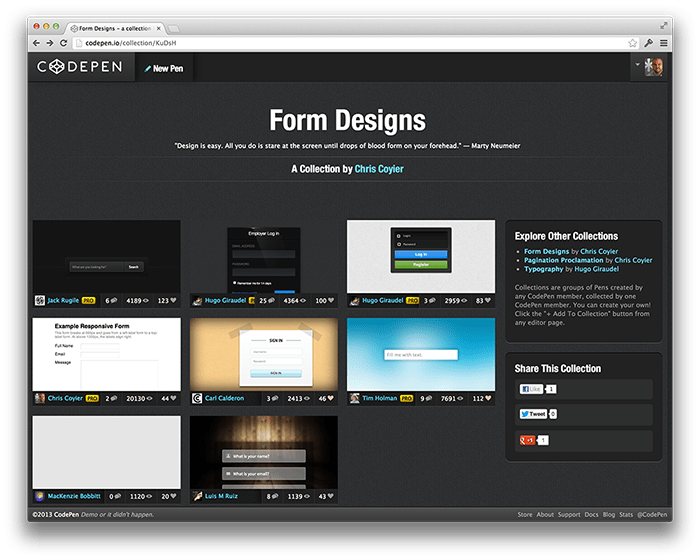
Task: Go back in browser history
Action: tap(37, 43)
